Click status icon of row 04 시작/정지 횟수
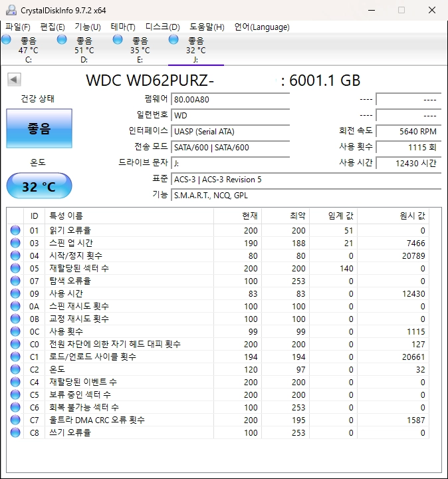The image size is (448, 479). click(x=15, y=255)
